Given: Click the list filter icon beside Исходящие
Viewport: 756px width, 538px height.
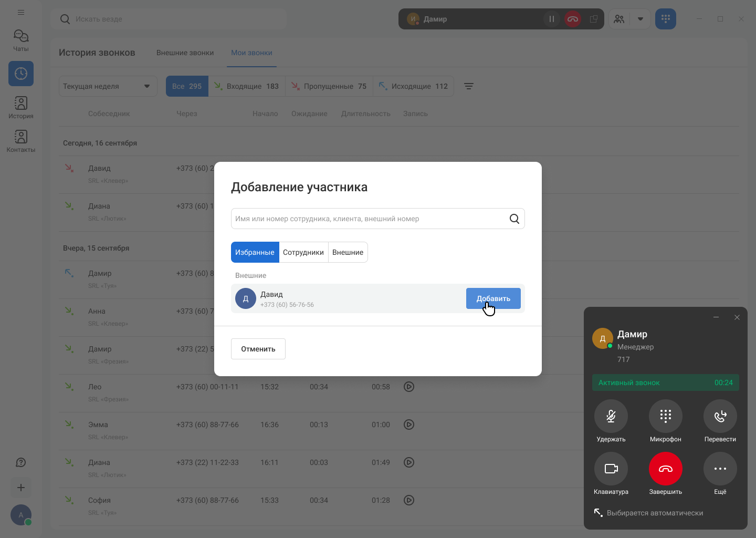Looking at the screenshot, I should tap(469, 86).
